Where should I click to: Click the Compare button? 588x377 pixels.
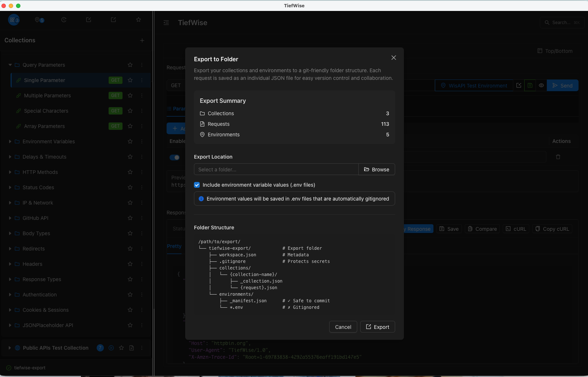[x=482, y=229]
